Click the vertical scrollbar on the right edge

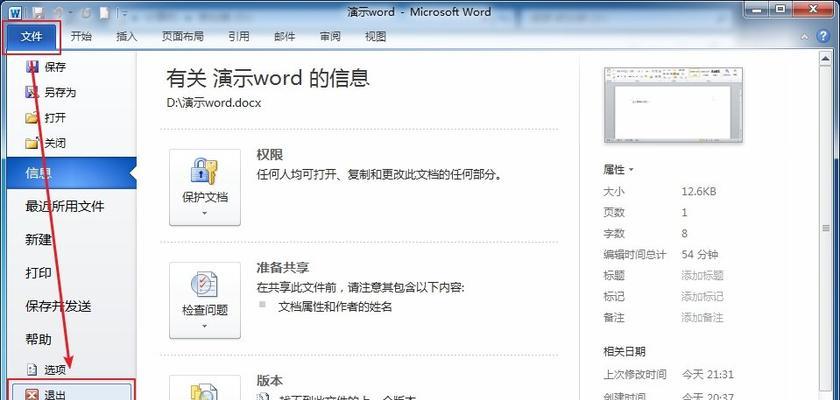point(826,229)
